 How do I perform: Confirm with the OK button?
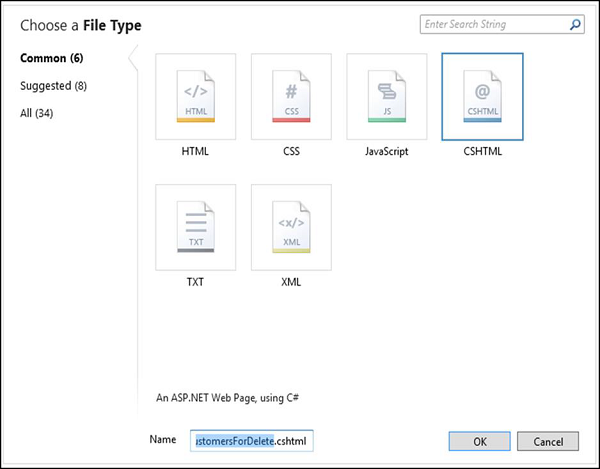pyautogui.click(x=479, y=441)
